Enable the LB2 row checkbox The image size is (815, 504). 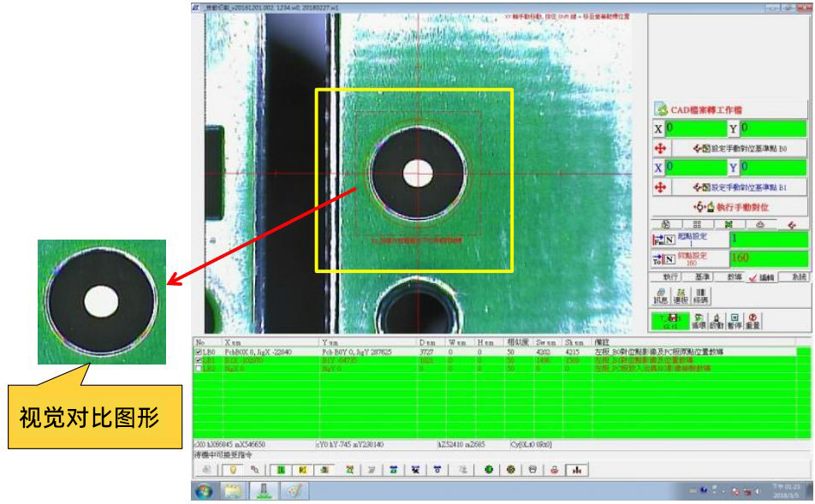(199, 367)
